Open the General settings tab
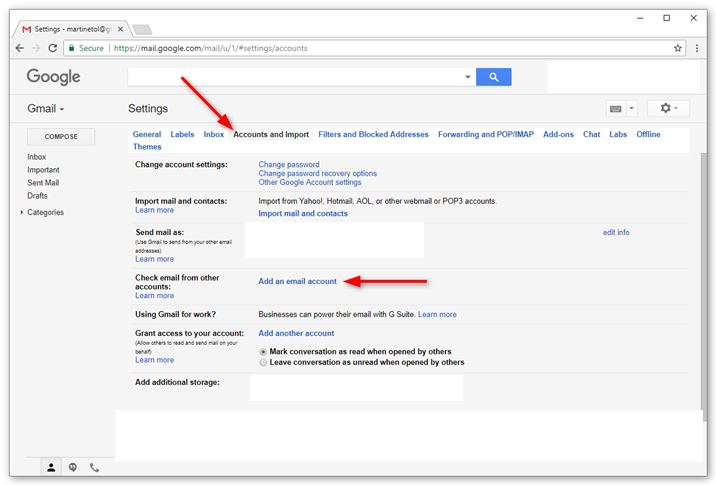716x485 pixels. (147, 134)
